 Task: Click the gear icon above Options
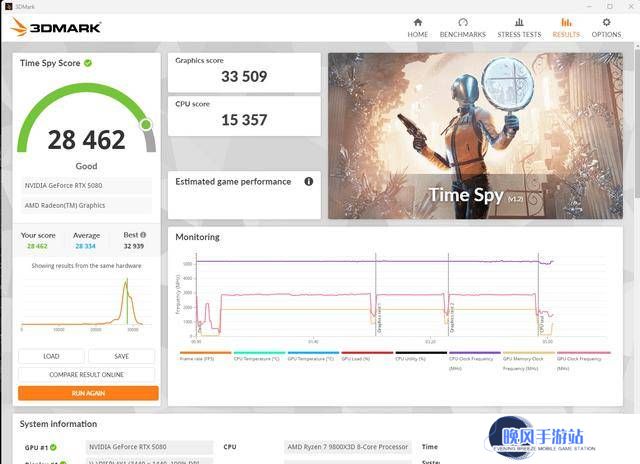607,22
